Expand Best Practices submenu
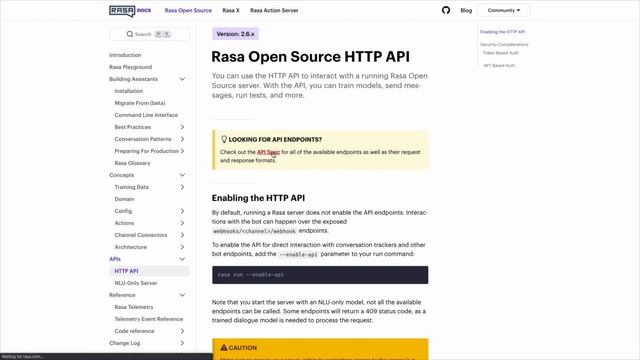 click(182, 127)
